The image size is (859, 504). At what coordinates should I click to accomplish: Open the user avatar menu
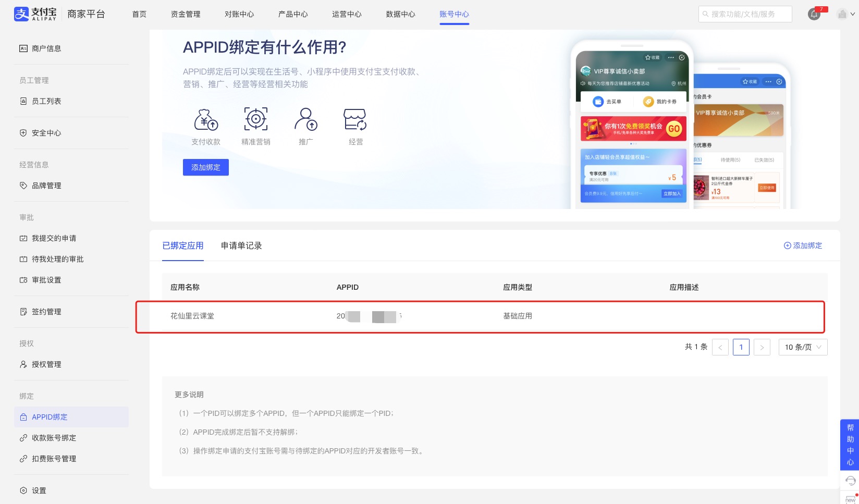coord(845,14)
